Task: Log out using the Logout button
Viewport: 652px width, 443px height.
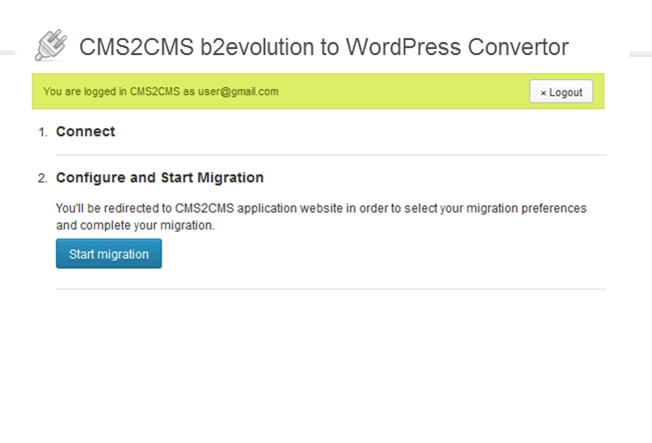Action: [x=561, y=92]
